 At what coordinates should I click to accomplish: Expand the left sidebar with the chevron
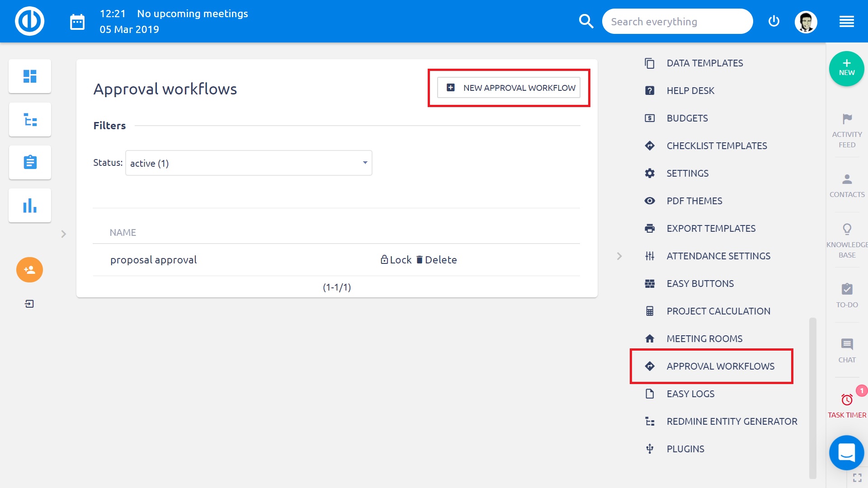coord(63,234)
